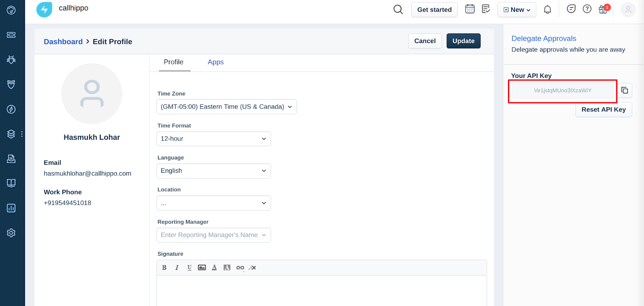This screenshot has width=644, height=306.
Task: Open the knowledge base book icon
Action: pyautogui.click(x=11, y=183)
